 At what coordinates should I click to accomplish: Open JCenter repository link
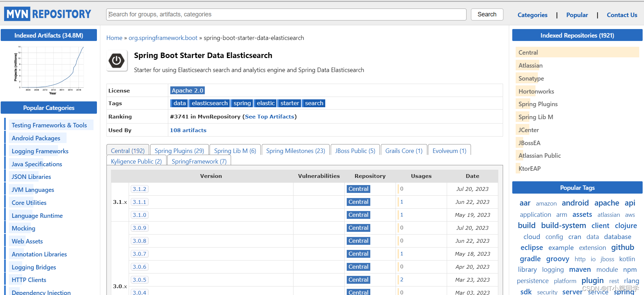click(529, 130)
